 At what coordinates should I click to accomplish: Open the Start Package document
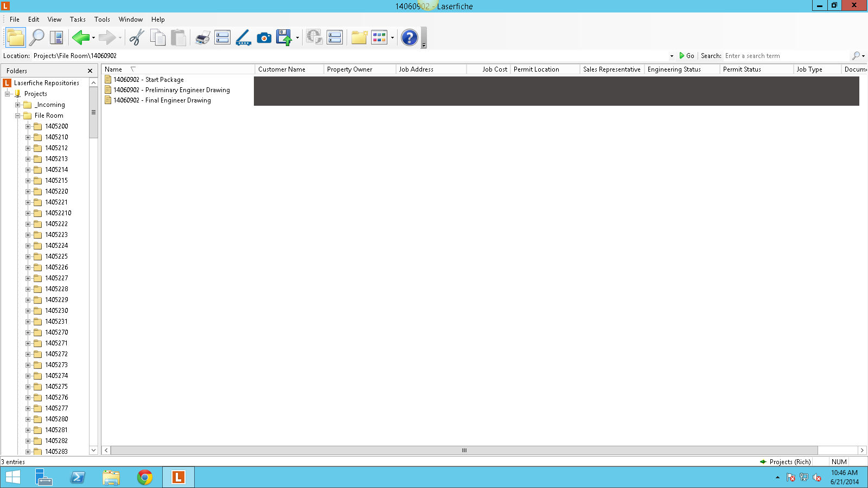tap(149, 80)
